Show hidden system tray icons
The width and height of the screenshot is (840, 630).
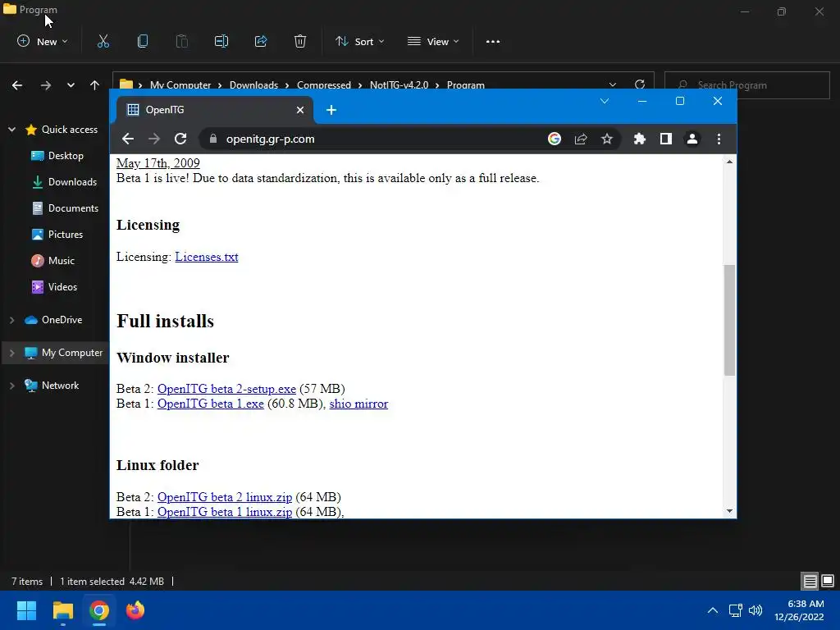click(x=713, y=610)
